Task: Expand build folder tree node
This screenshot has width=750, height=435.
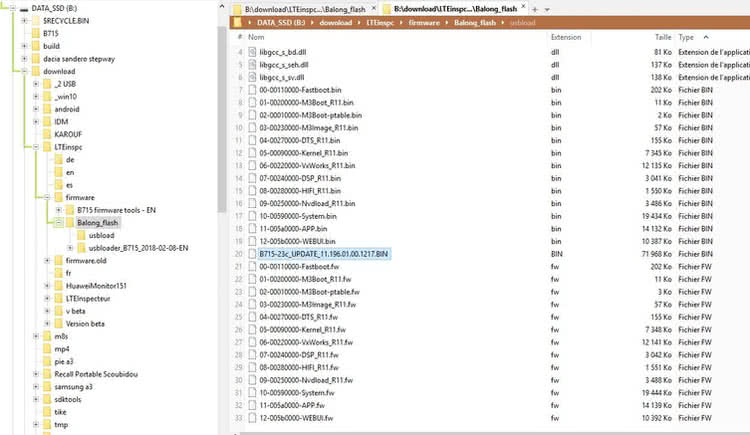Action: click(x=24, y=46)
